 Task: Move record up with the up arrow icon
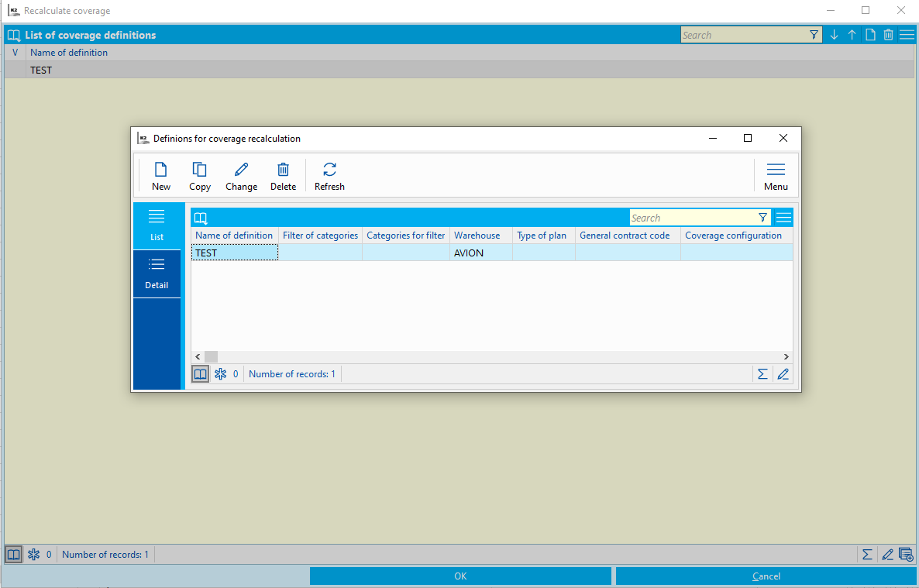[852, 35]
